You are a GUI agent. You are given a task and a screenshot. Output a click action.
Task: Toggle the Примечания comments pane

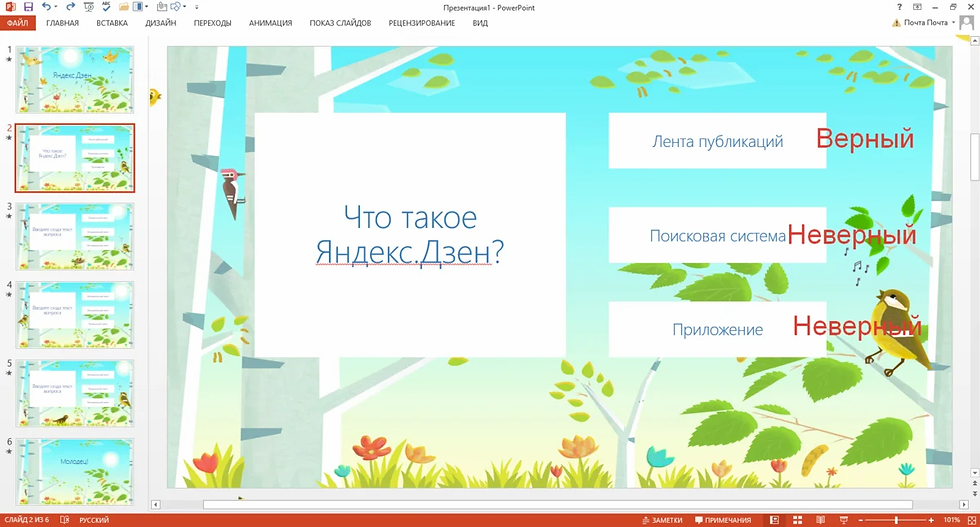pyautogui.click(x=723, y=520)
